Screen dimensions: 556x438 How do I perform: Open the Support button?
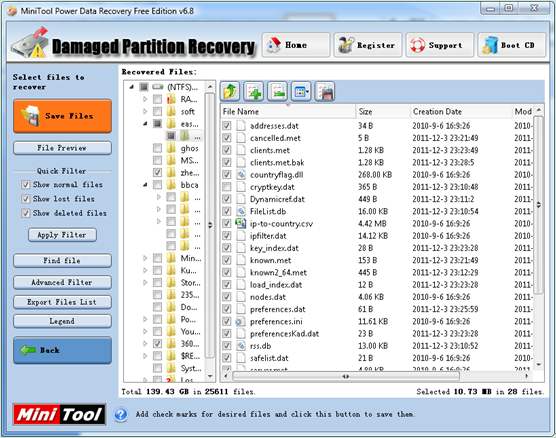pyautogui.click(x=440, y=45)
